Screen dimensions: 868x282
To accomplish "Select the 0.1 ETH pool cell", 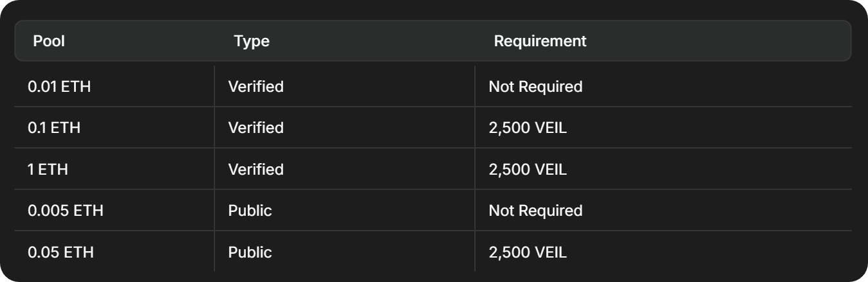I will 54,128.
